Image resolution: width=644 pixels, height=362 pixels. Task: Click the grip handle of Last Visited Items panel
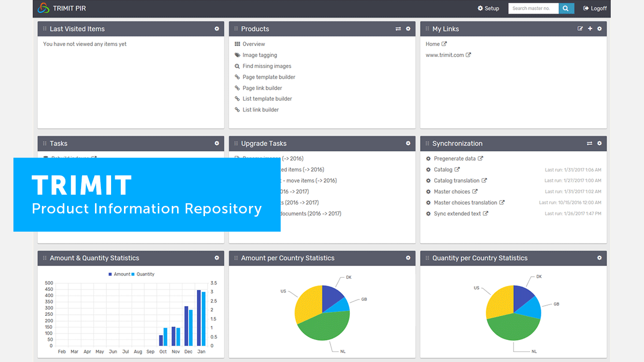[x=45, y=29]
